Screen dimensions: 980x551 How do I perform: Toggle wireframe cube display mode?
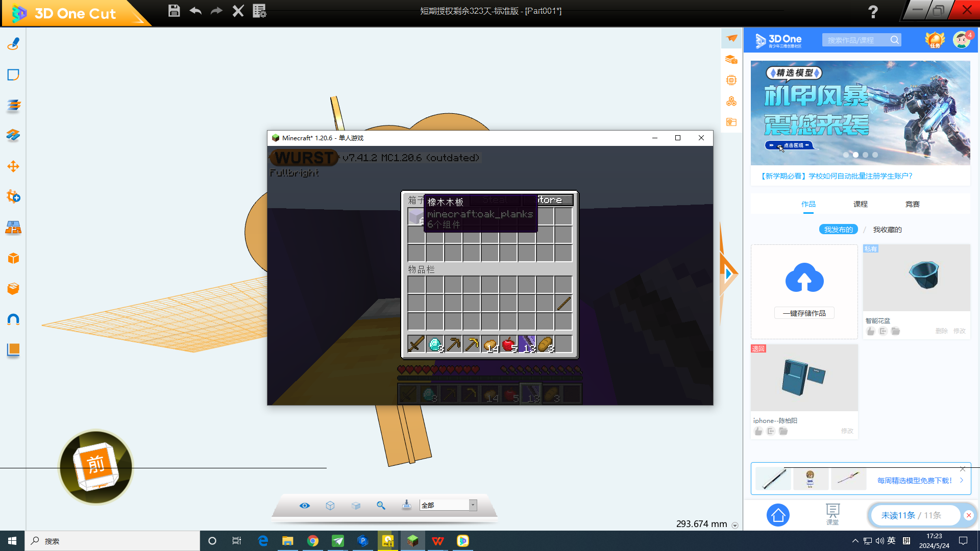[x=330, y=505]
